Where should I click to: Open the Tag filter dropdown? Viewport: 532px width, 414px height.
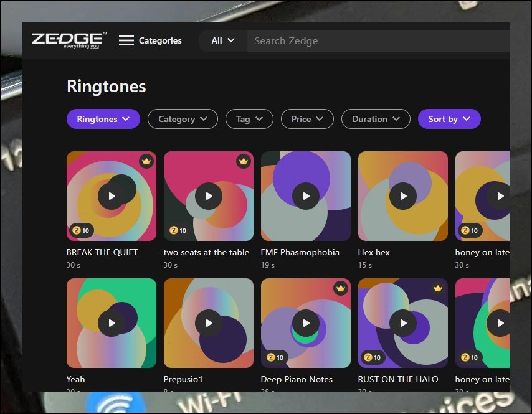pyautogui.click(x=249, y=119)
